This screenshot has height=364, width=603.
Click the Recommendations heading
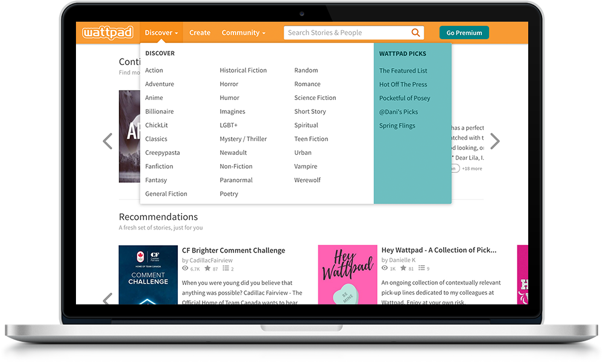click(158, 217)
